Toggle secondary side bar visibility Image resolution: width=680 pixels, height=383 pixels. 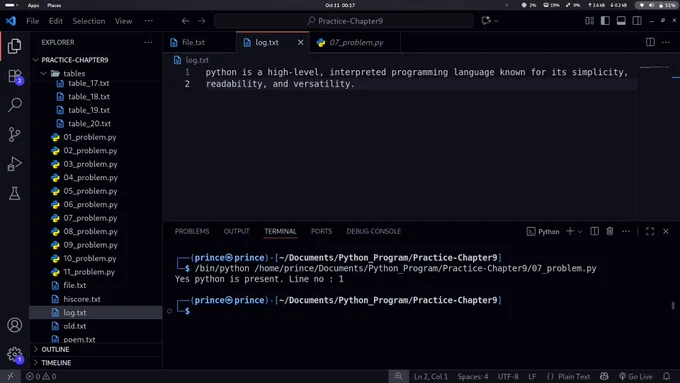point(637,21)
